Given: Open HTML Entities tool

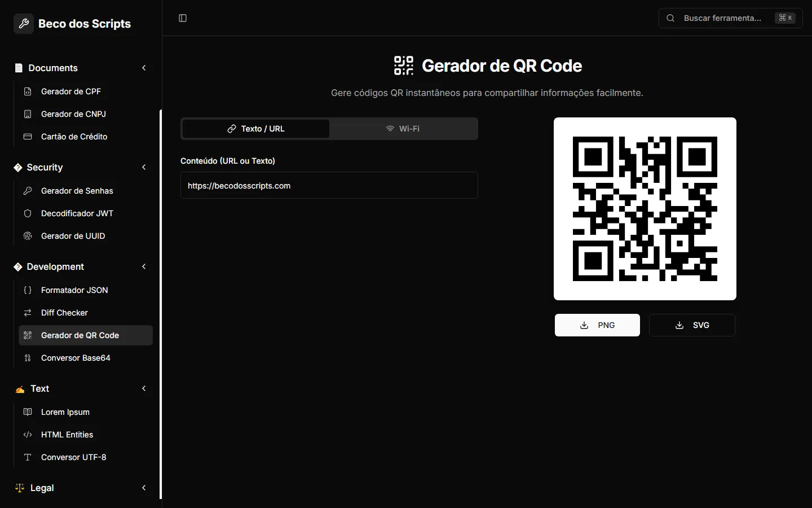Looking at the screenshot, I should point(86,435).
